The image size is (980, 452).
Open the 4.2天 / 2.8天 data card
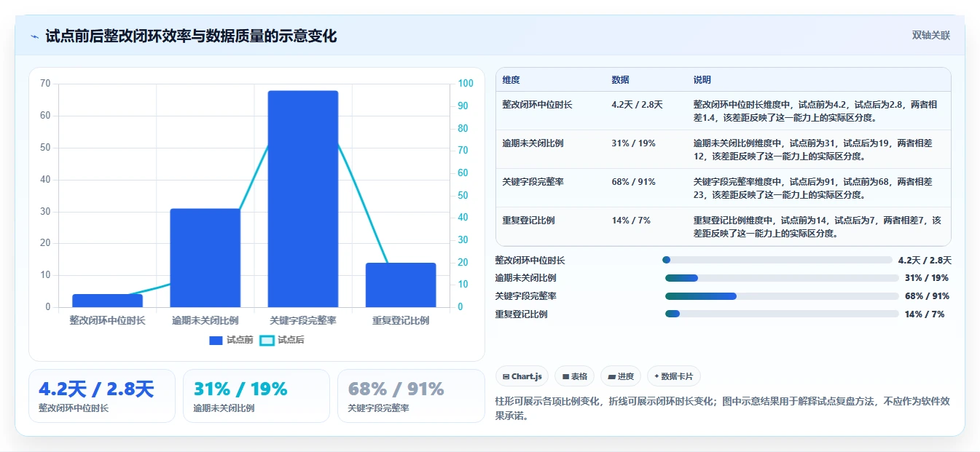point(102,396)
